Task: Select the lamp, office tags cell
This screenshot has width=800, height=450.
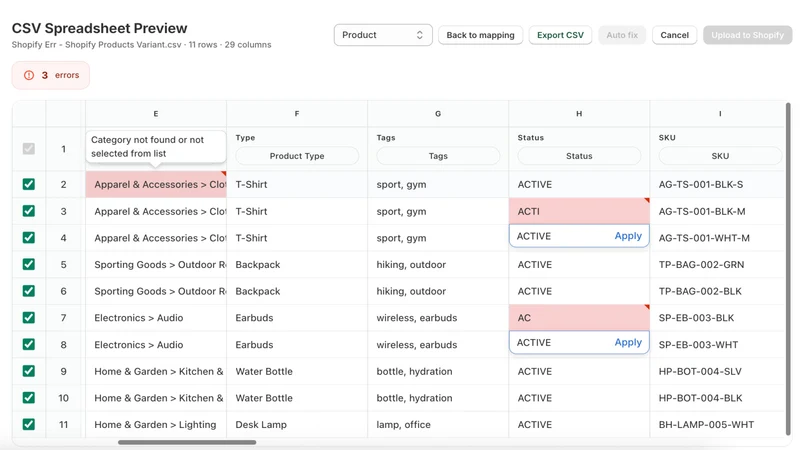Action: point(438,424)
